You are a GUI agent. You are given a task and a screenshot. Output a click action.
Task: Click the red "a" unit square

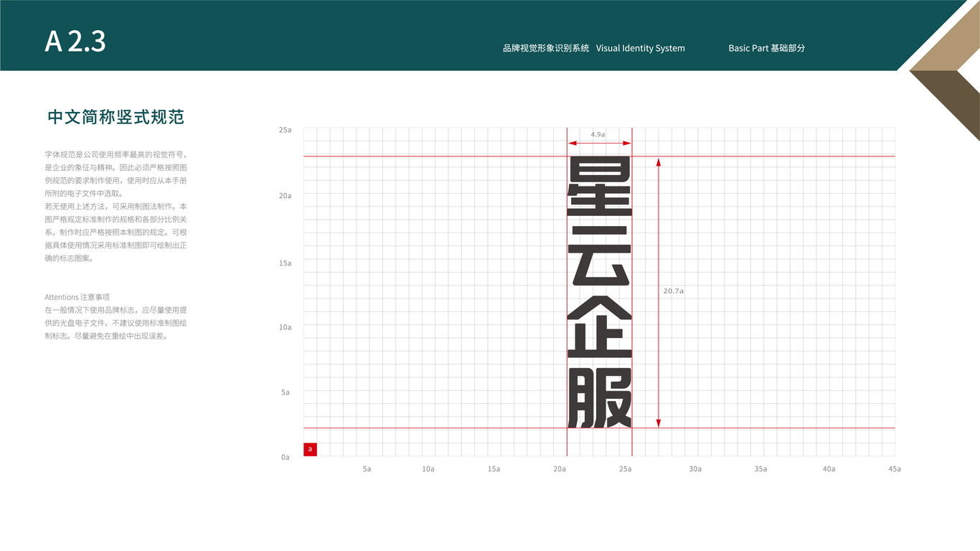coord(310,449)
